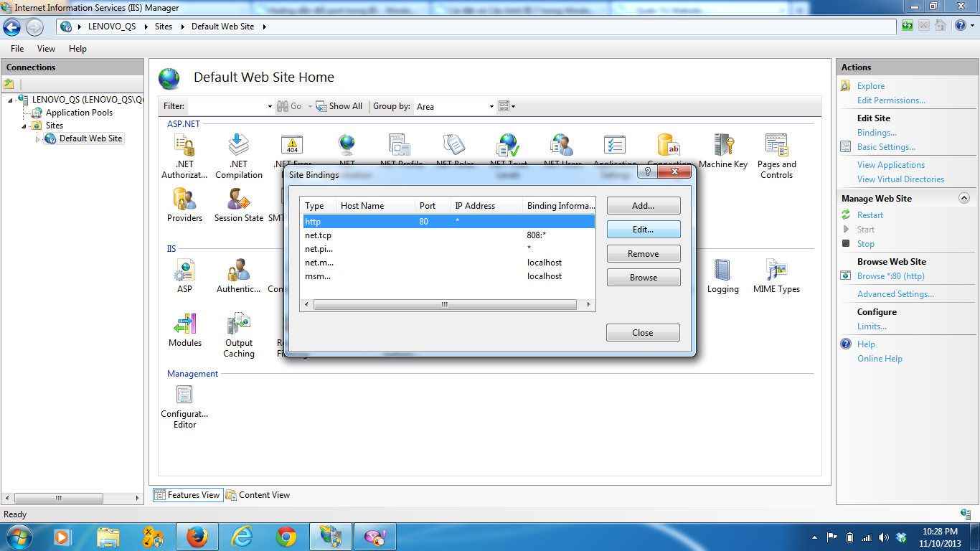The width and height of the screenshot is (980, 551).
Task: Open ASP feature icon
Action: coord(184,270)
